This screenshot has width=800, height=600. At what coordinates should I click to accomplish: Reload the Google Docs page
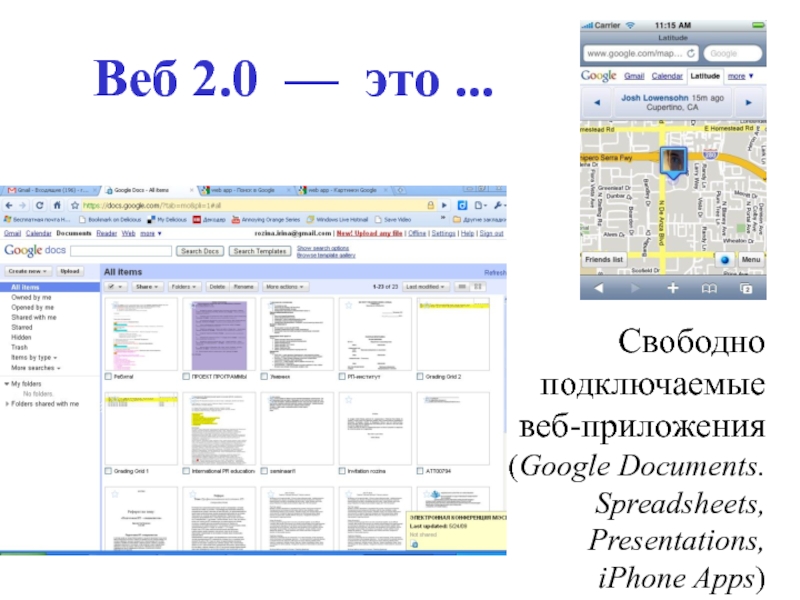[x=39, y=205]
